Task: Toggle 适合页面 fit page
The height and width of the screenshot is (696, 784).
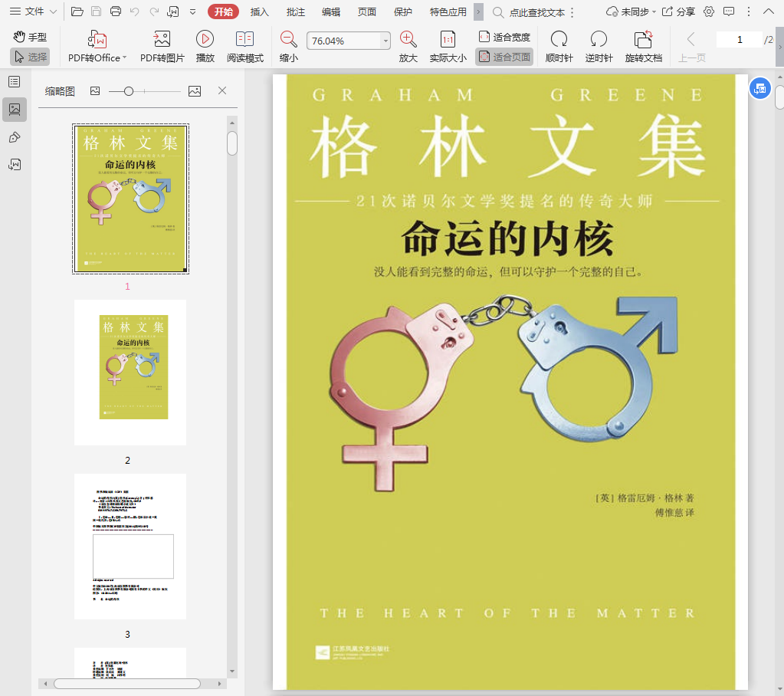Action: pos(504,57)
